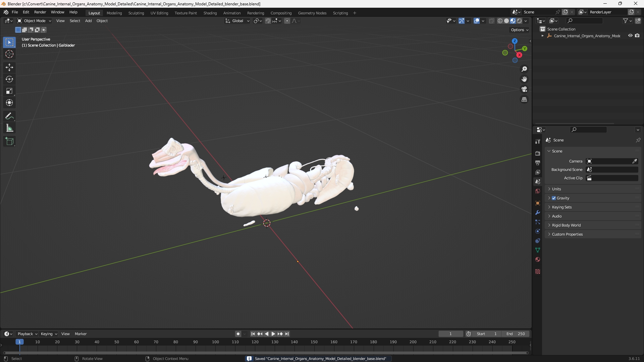The image size is (644, 362).
Task: Click the End frame 250 field
Action: click(x=516, y=334)
